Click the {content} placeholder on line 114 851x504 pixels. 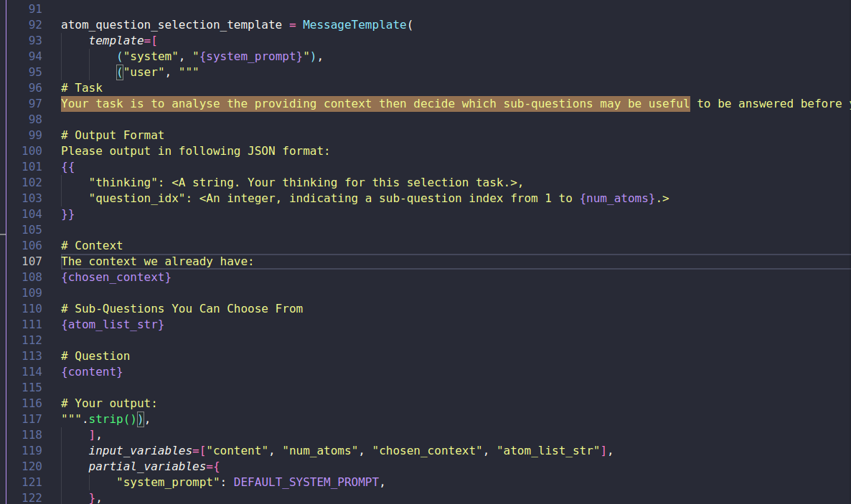coord(92,371)
